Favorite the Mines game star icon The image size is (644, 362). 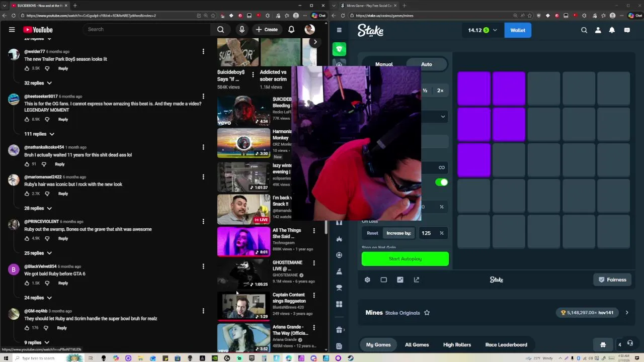tap(427, 313)
